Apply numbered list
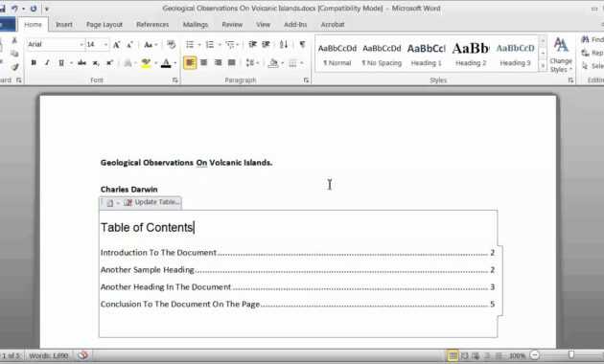Viewport: 604px width, 364px height. [x=210, y=45]
